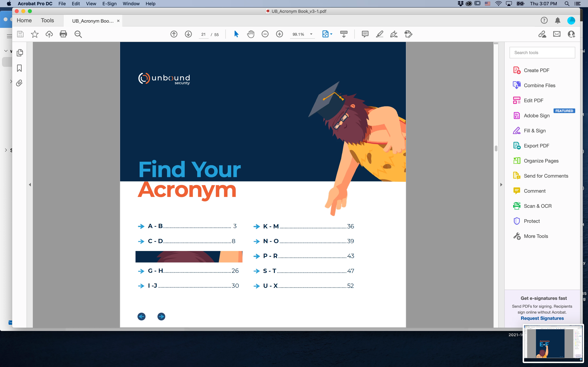Click the Search tools field

click(x=542, y=53)
